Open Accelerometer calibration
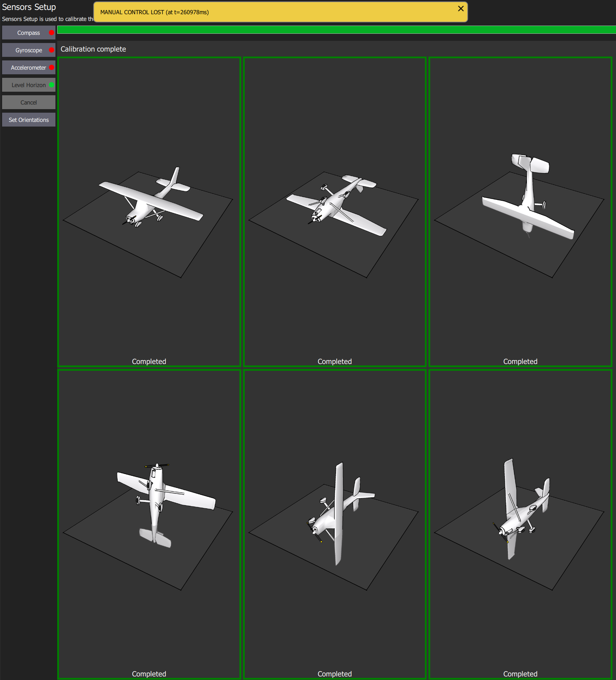The width and height of the screenshot is (616, 680). point(28,68)
